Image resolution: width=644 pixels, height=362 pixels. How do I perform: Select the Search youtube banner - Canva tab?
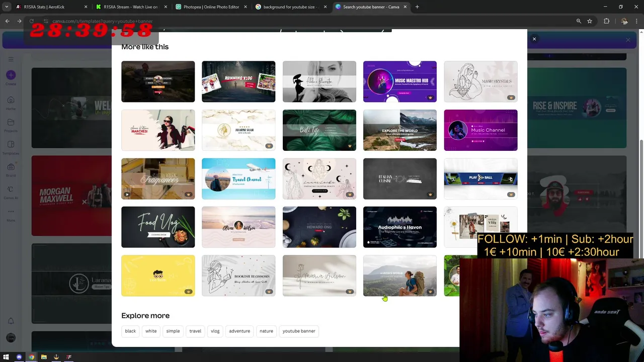point(371,7)
